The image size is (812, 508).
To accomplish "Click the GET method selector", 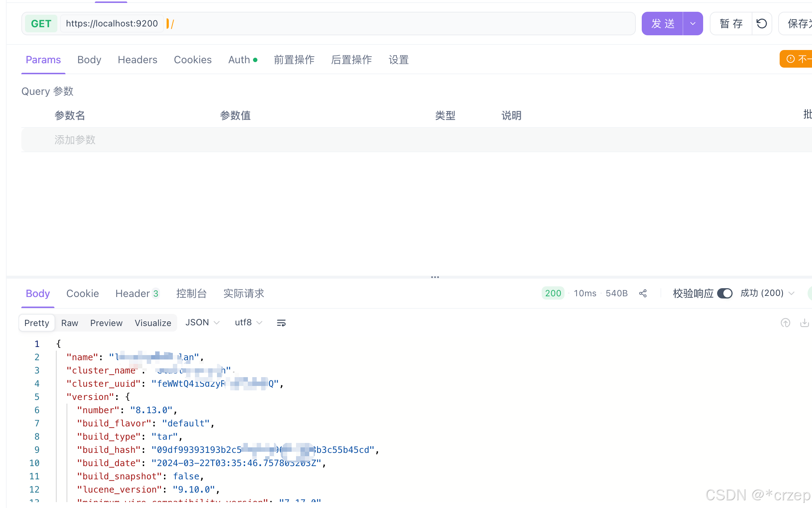I will (41, 24).
